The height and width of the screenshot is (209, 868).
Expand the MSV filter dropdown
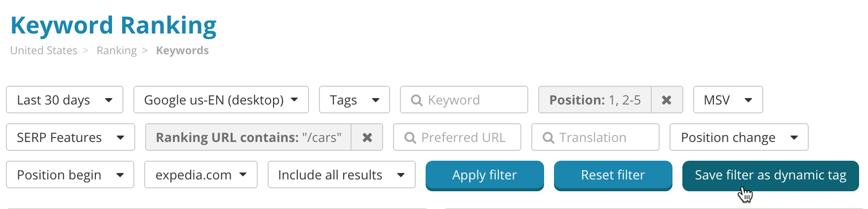(728, 100)
